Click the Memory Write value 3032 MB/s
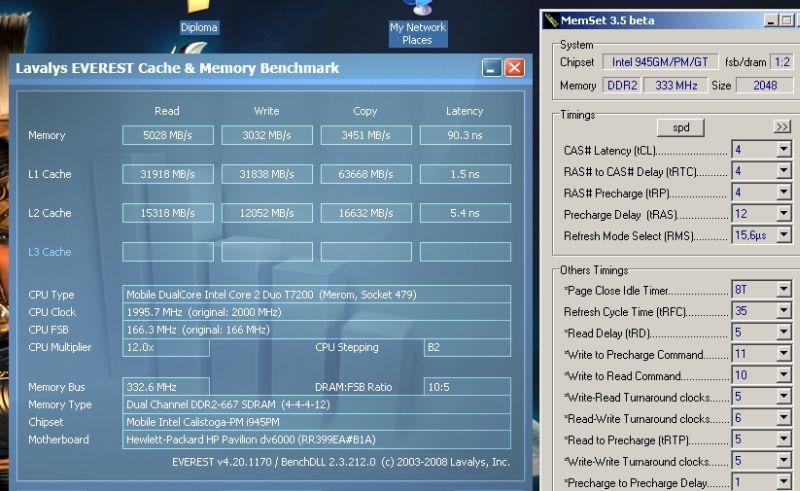 pyautogui.click(x=267, y=135)
